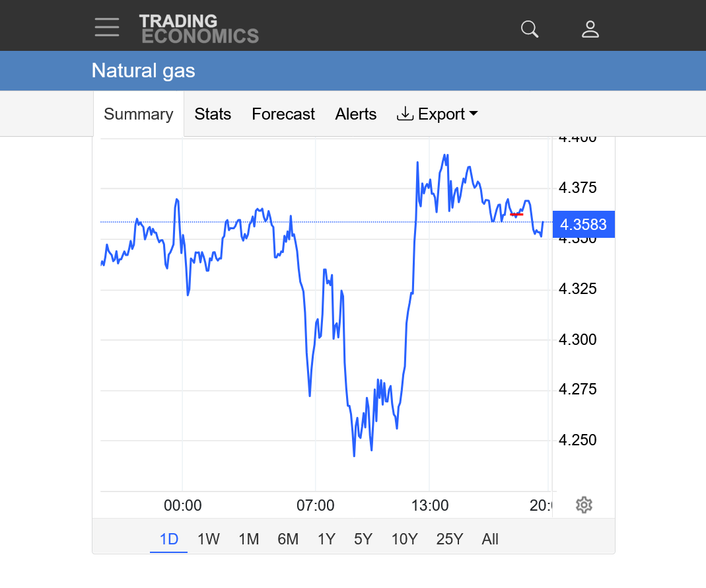Switch chart to 1Y range
The image size is (706, 588).
pos(326,539)
